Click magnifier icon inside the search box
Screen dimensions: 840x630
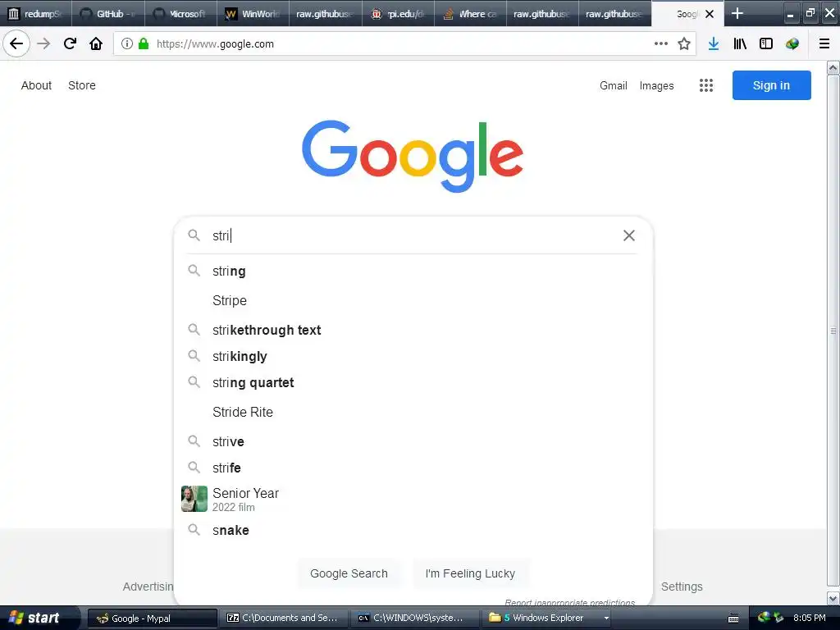[x=194, y=235]
